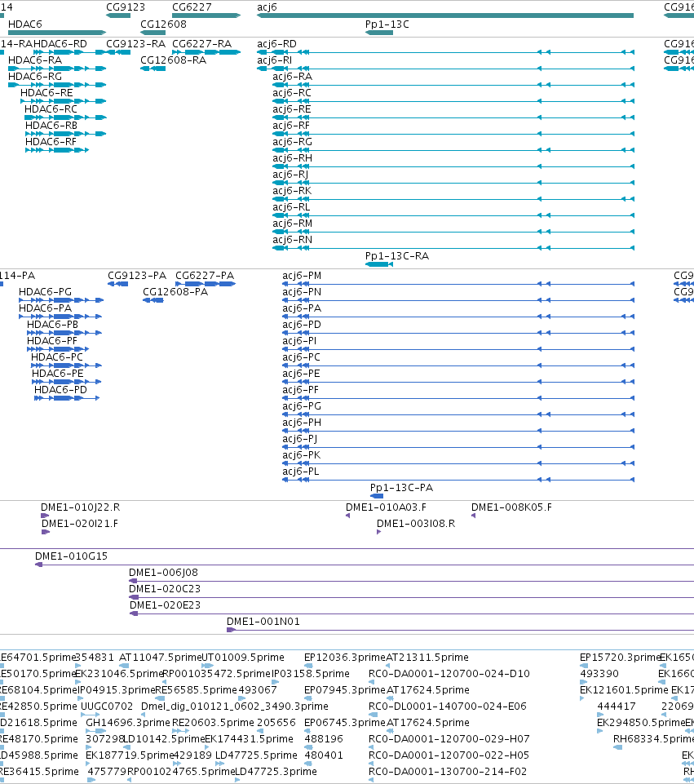Select the CG9123 gene label

click(x=126, y=7)
